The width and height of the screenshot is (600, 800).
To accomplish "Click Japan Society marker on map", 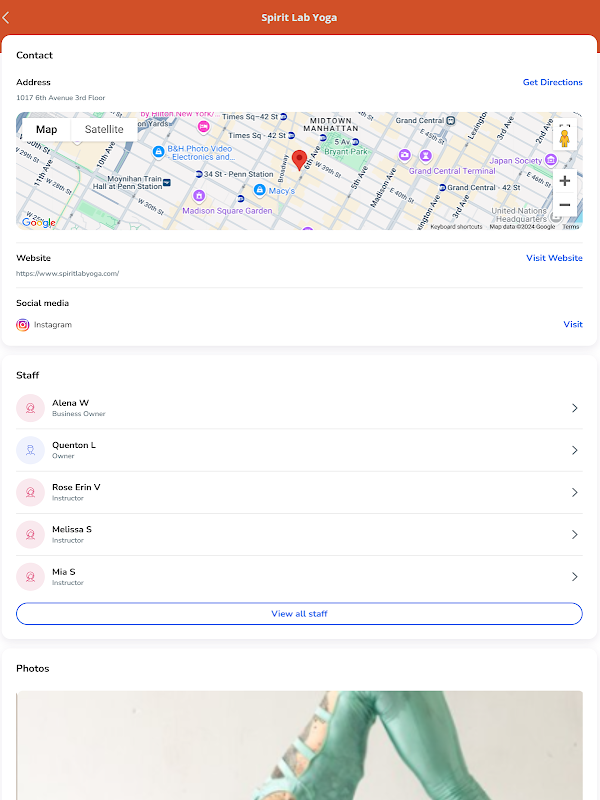I will pos(551,160).
